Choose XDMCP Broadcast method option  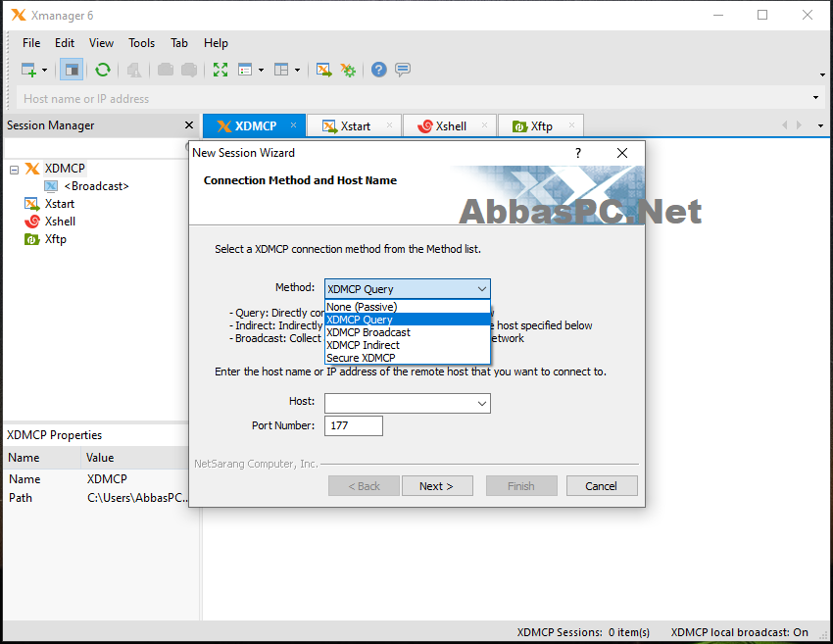[408, 332]
